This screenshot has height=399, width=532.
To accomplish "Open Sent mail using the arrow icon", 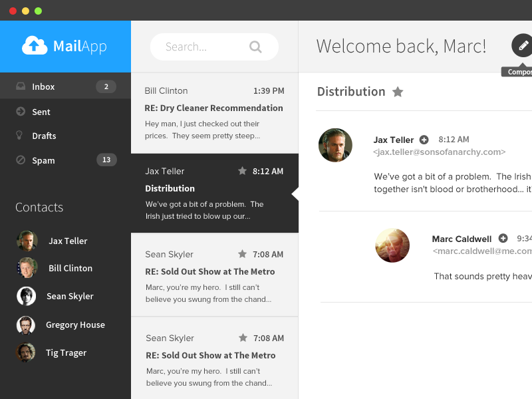I will (x=20, y=111).
